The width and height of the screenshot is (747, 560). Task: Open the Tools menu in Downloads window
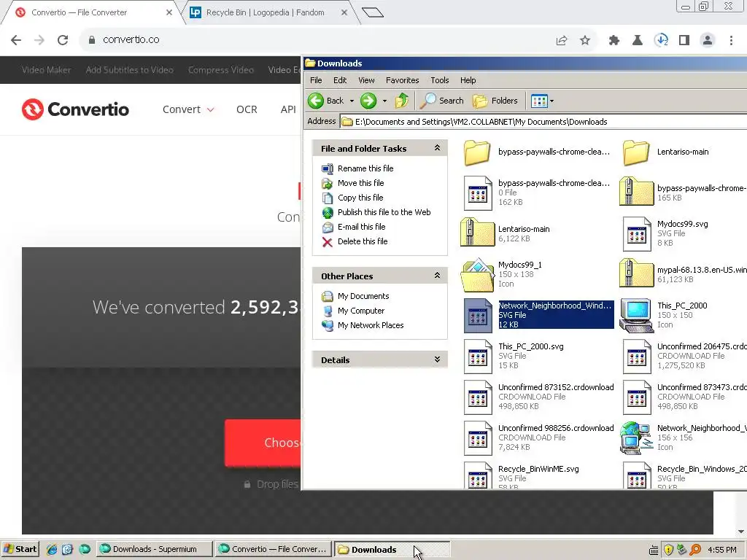(440, 80)
